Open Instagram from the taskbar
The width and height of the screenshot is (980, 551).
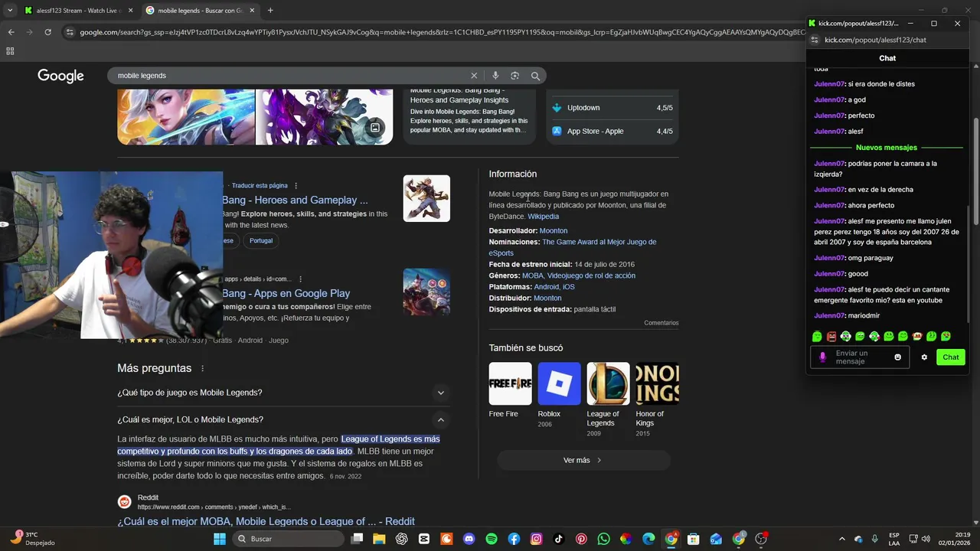[x=537, y=539]
